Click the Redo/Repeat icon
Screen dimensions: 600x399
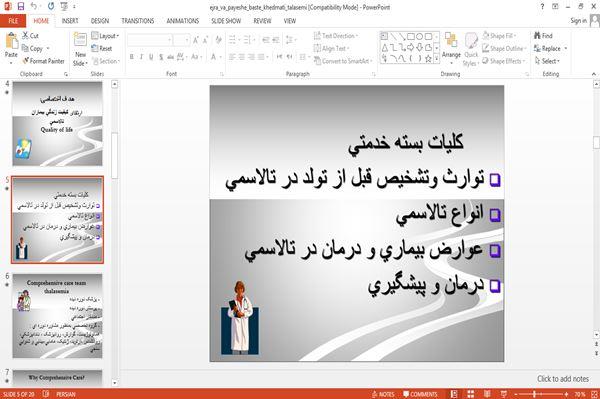point(51,7)
